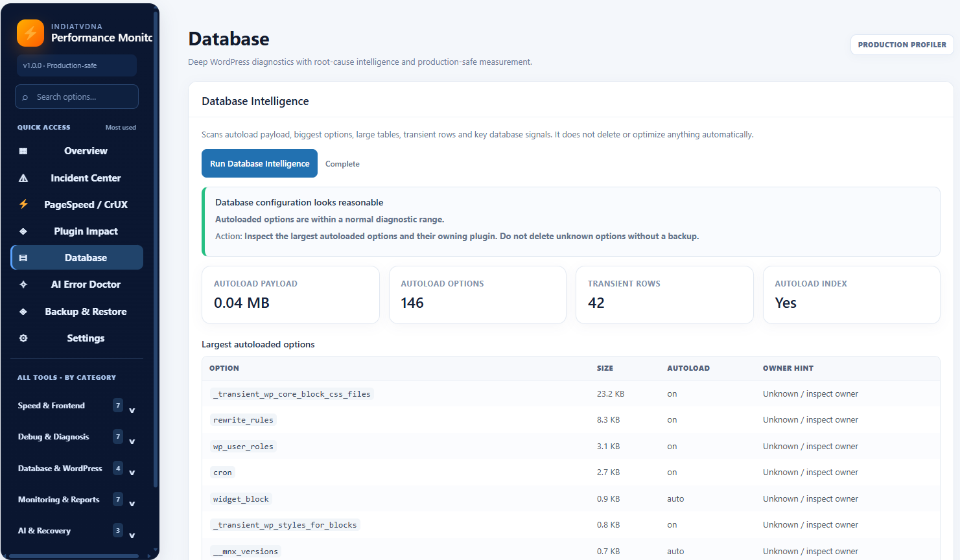Viewport: 960px width, 560px height.
Task: Click the Backup & Restore diamond icon
Action: tap(23, 312)
